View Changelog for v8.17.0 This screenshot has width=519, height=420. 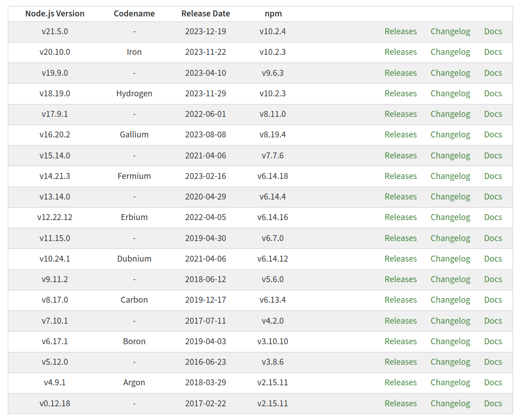[x=450, y=300]
